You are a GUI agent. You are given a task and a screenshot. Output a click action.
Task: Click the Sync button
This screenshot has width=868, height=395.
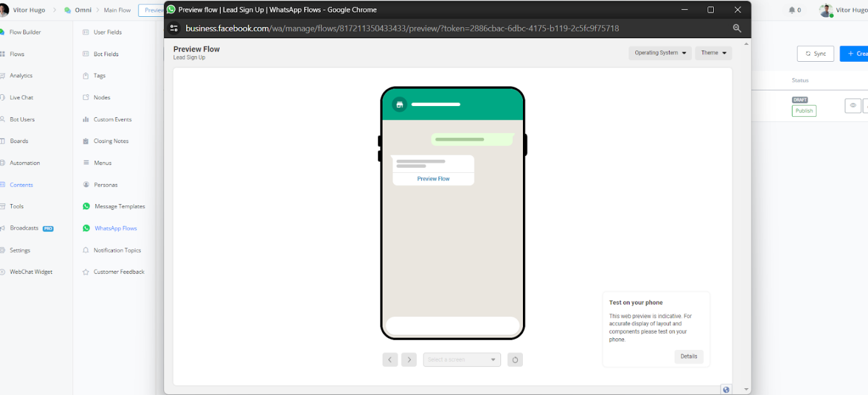pyautogui.click(x=815, y=54)
